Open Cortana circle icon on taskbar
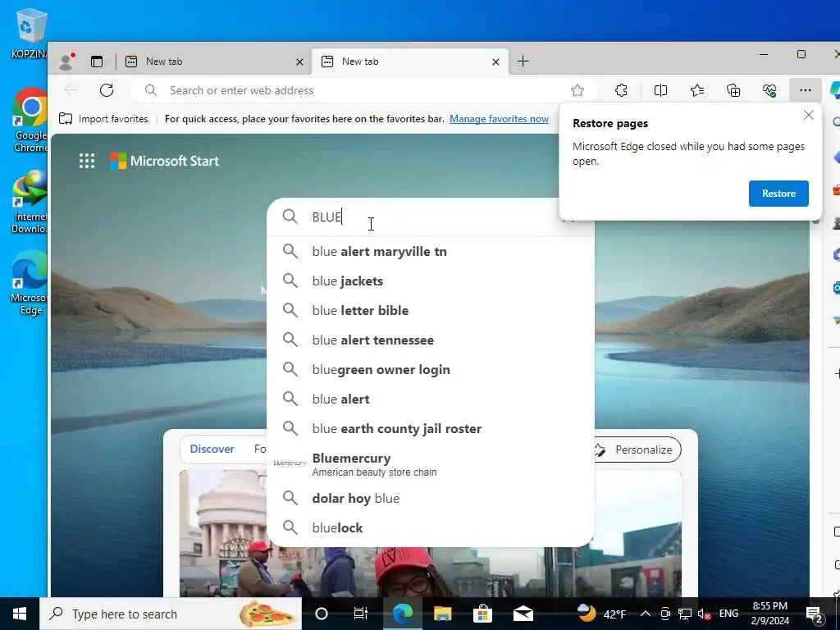840x630 pixels. [x=322, y=614]
